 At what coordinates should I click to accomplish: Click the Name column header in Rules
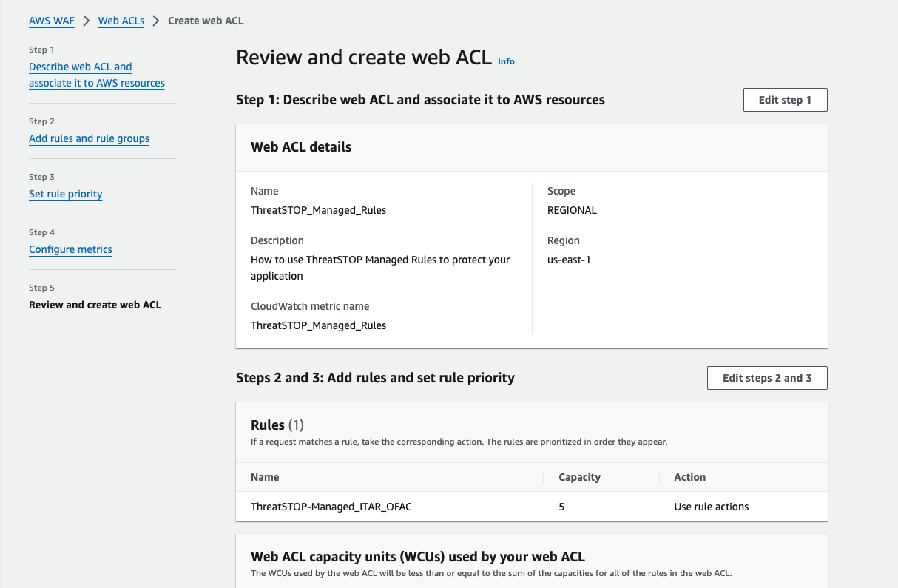265,477
